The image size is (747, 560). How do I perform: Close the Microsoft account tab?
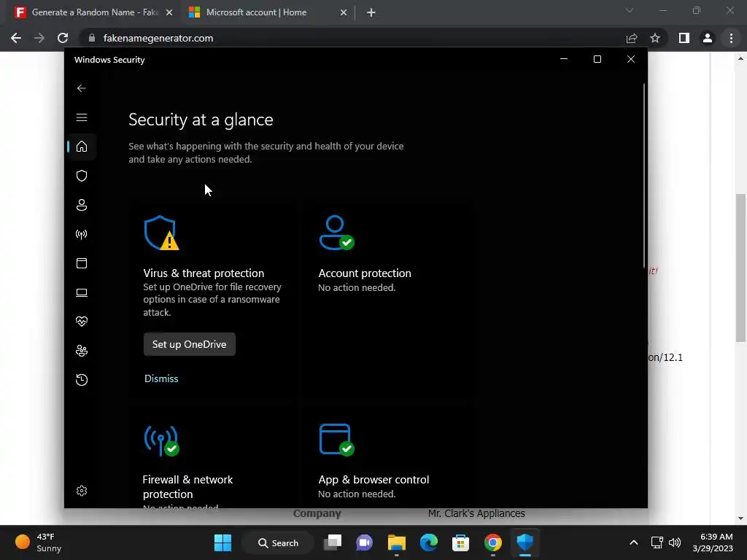pyautogui.click(x=344, y=13)
